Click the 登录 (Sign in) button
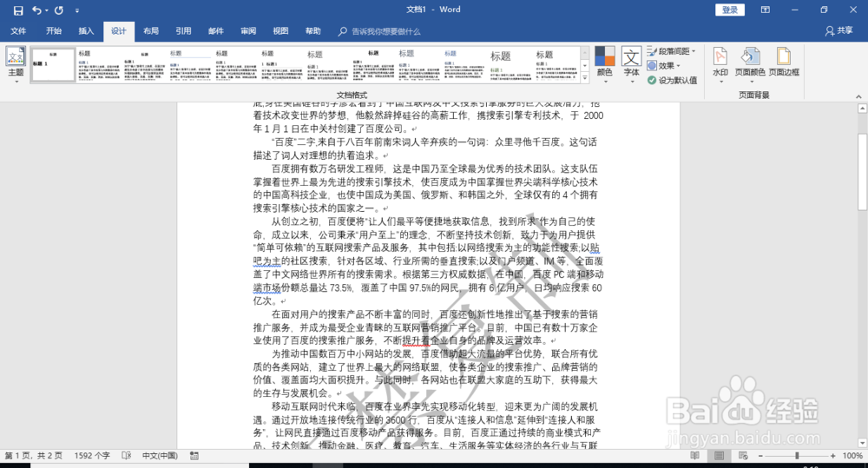Screen dimensions: 868x468 (730, 10)
